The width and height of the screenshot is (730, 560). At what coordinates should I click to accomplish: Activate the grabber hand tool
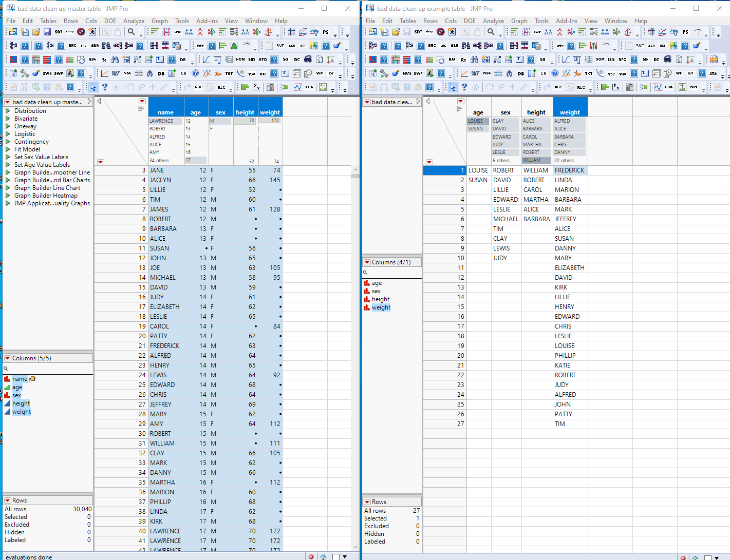point(129,87)
